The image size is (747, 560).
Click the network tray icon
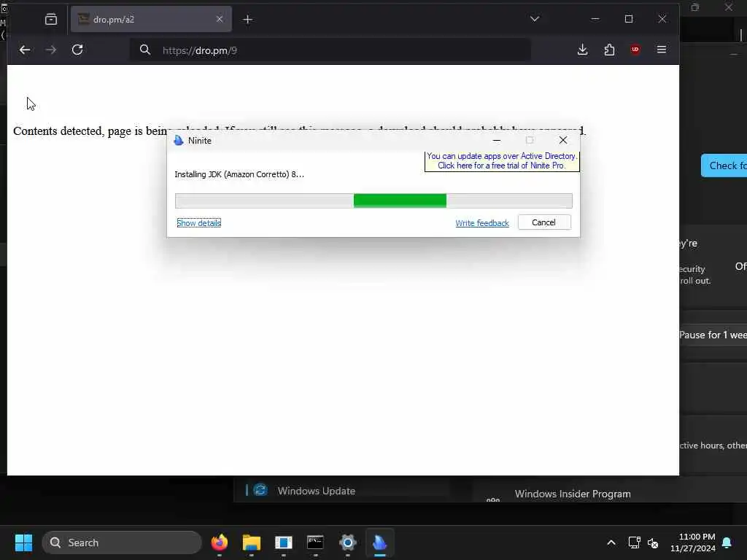pos(634,542)
